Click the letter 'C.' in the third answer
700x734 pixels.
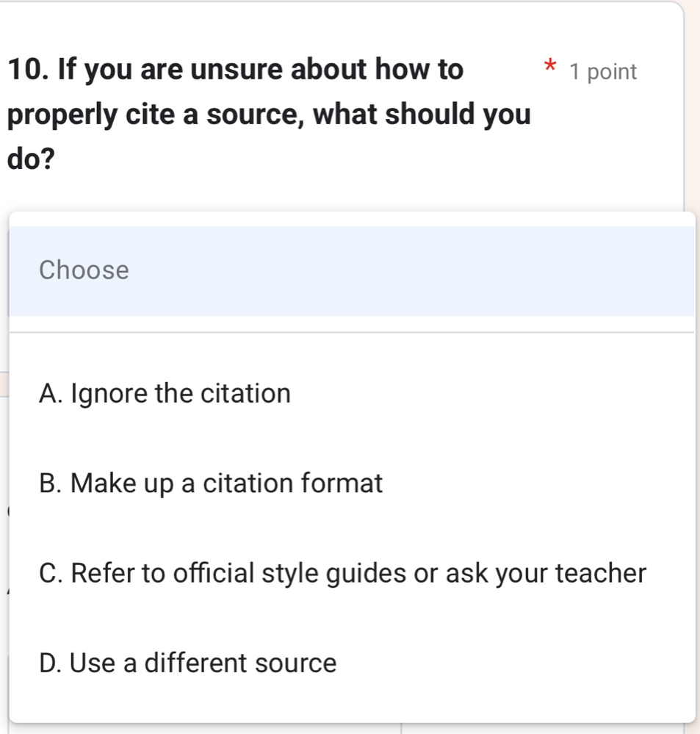coord(51,573)
